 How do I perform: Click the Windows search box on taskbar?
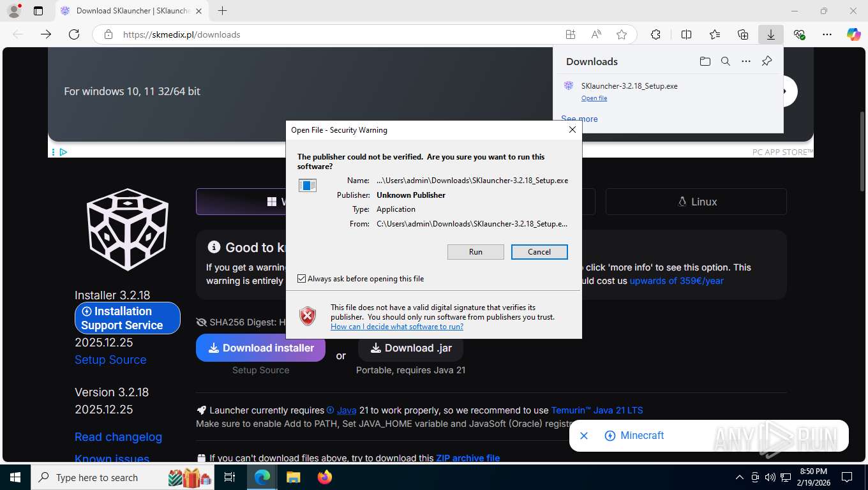(x=121, y=477)
